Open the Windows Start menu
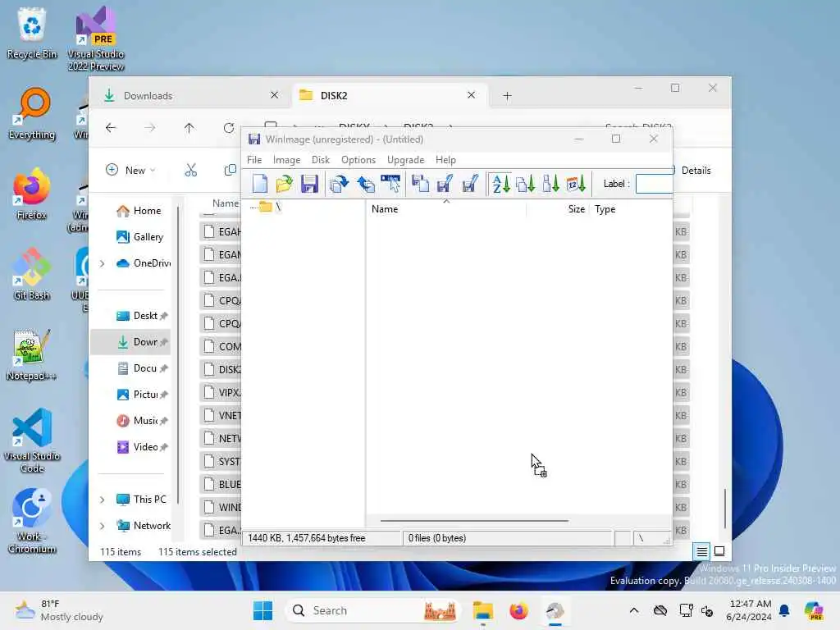840x630 pixels. [262, 610]
